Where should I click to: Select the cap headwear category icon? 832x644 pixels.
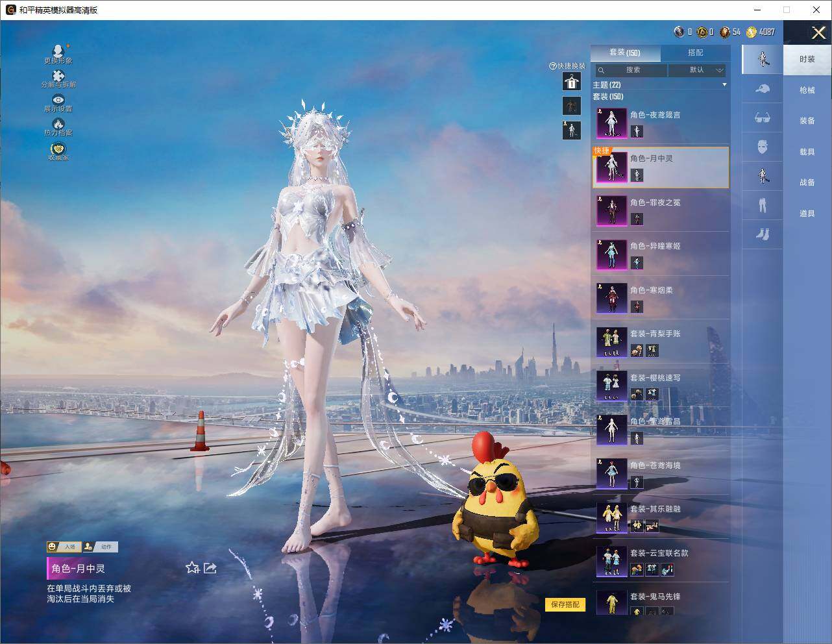click(763, 89)
